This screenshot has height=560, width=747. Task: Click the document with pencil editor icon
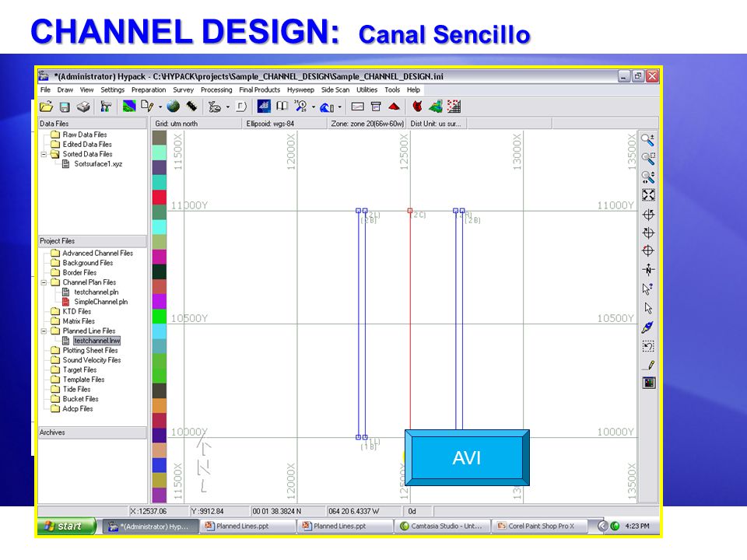point(147,107)
